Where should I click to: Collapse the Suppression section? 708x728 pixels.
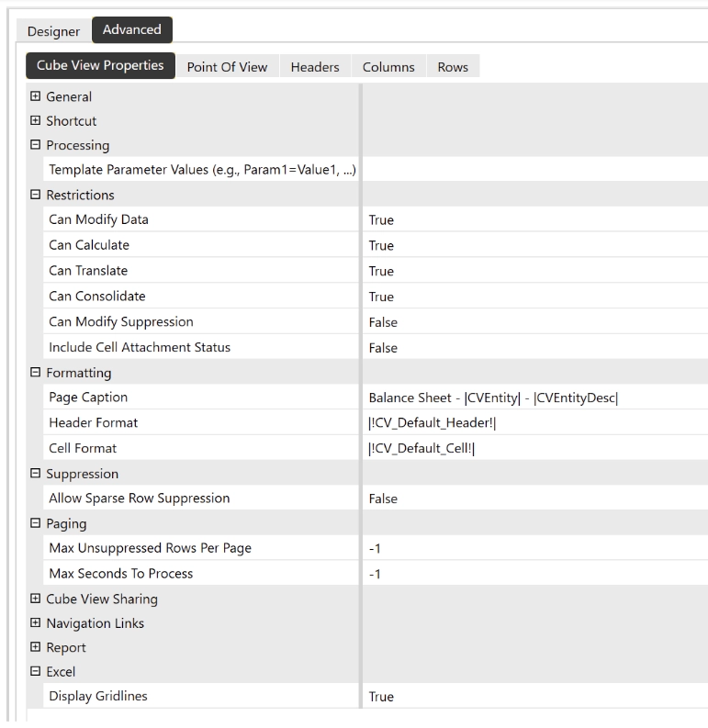click(36, 474)
